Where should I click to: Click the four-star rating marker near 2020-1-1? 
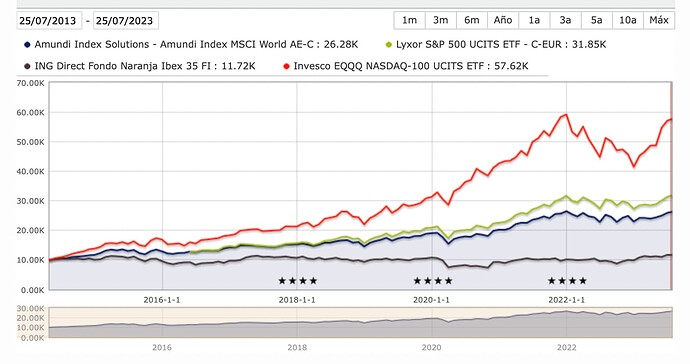point(433,281)
